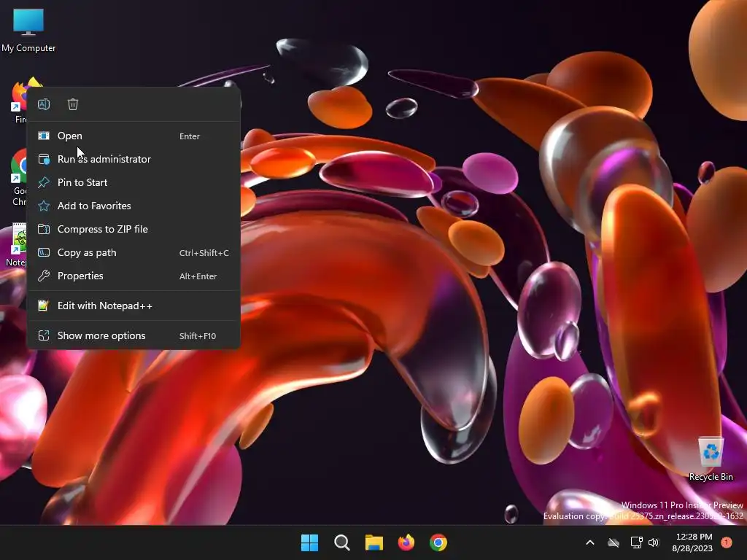Select Open from the context menu
The width and height of the screenshot is (747, 560).
tap(133, 136)
